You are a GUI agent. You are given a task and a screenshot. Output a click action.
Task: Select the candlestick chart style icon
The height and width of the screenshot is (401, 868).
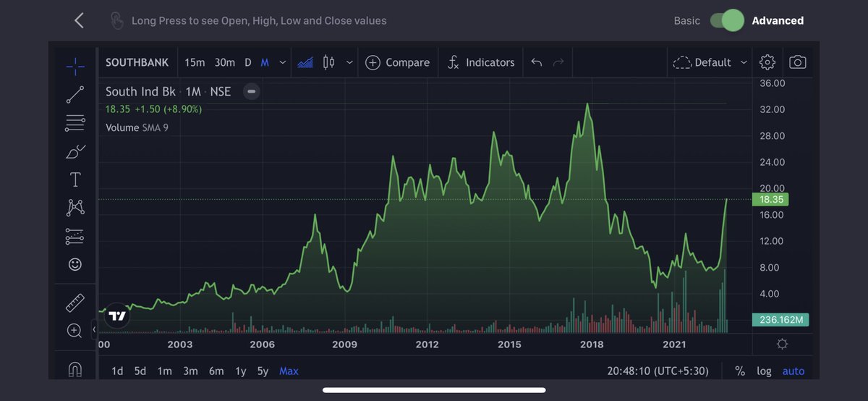click(328, 62)
